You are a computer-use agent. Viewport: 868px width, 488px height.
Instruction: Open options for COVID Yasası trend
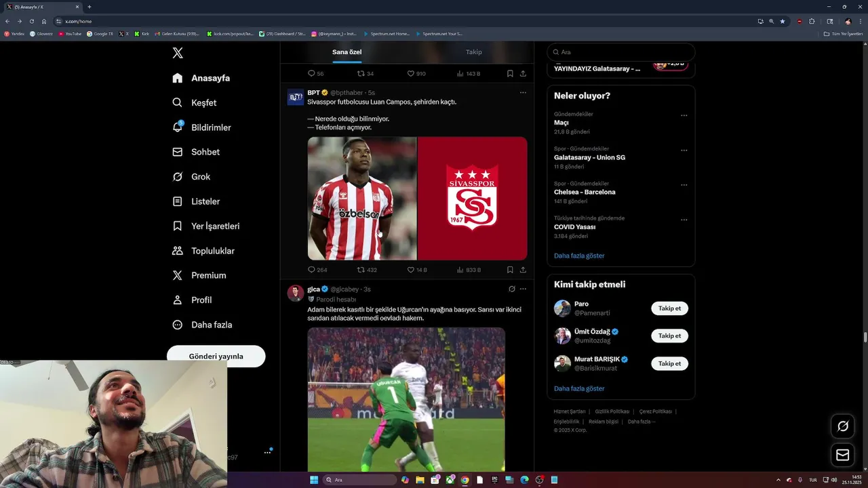tap(684, 220)
